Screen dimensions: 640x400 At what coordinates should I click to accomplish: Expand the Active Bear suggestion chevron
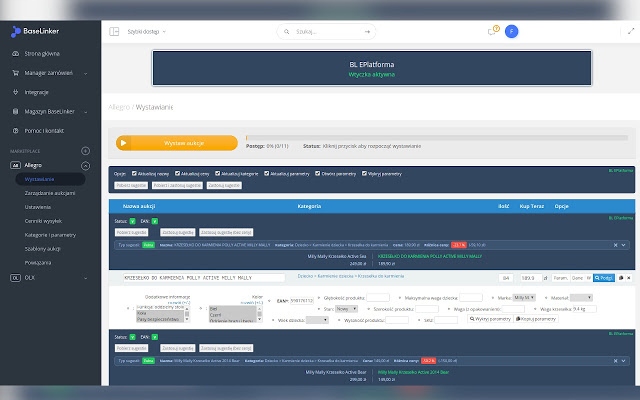[624, 361]
